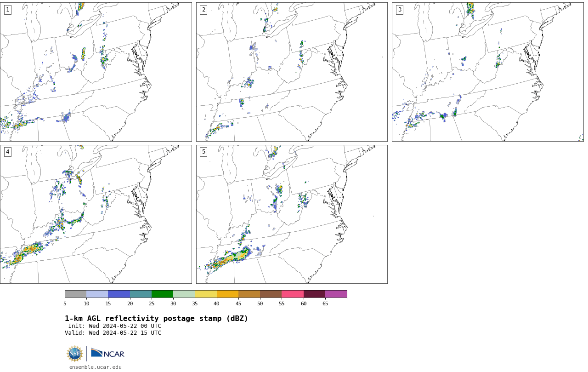
Task: Click the orange 40-45 dBZ swatch
Action: 227,294
